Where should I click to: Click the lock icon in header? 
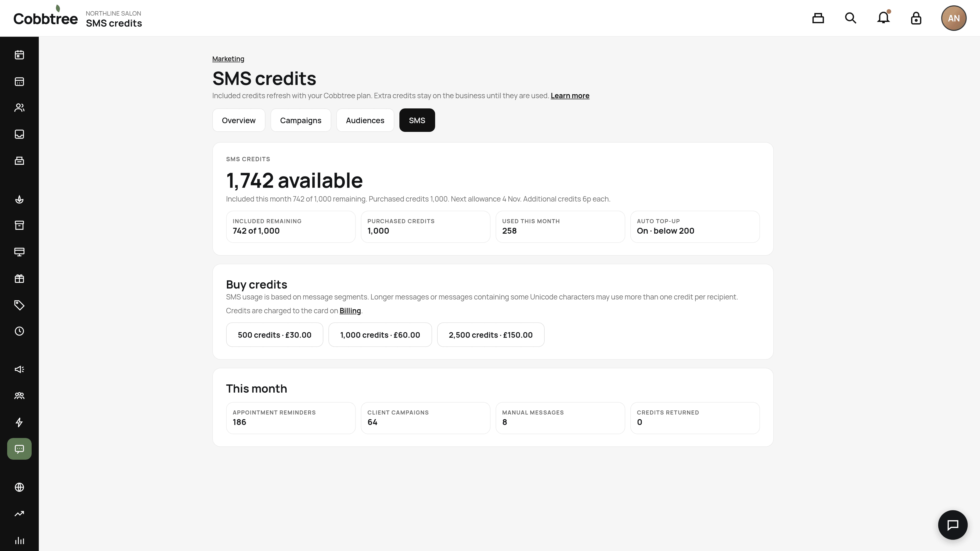(x=916, y=18)
